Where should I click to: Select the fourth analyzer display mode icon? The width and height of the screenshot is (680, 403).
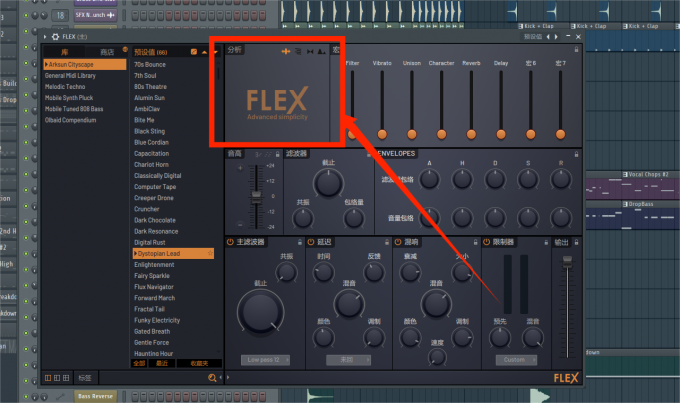click(321, 52)
